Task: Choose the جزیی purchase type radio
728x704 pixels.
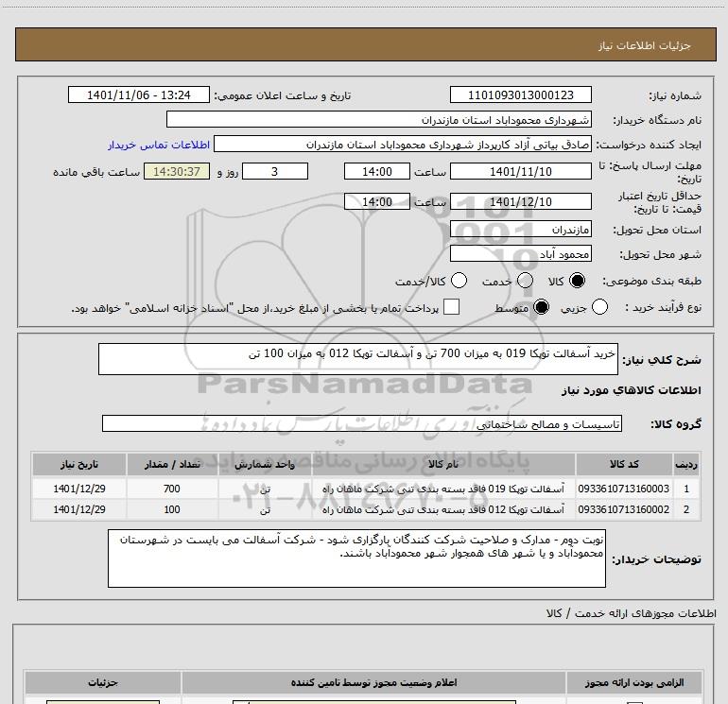Action: pyautogui.click(x=599, y=307)
